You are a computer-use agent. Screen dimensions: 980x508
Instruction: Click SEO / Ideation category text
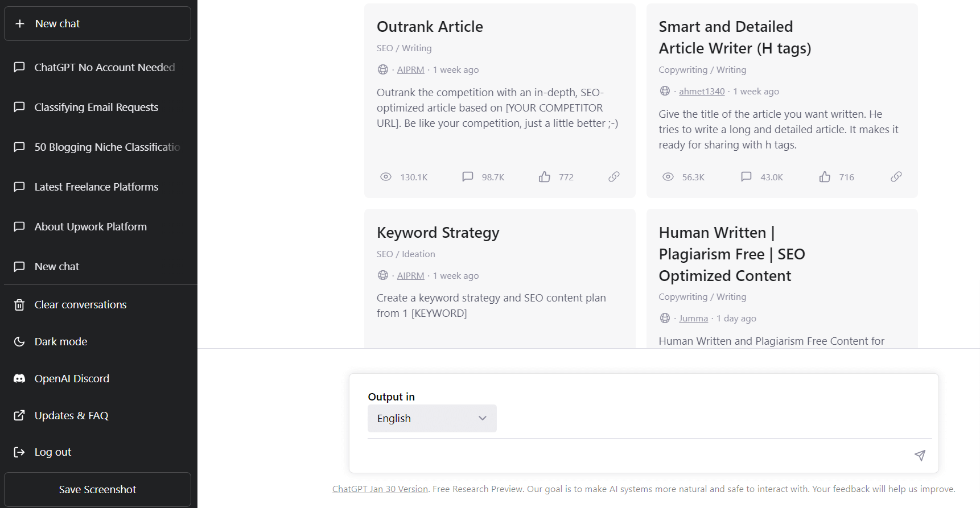406,254
